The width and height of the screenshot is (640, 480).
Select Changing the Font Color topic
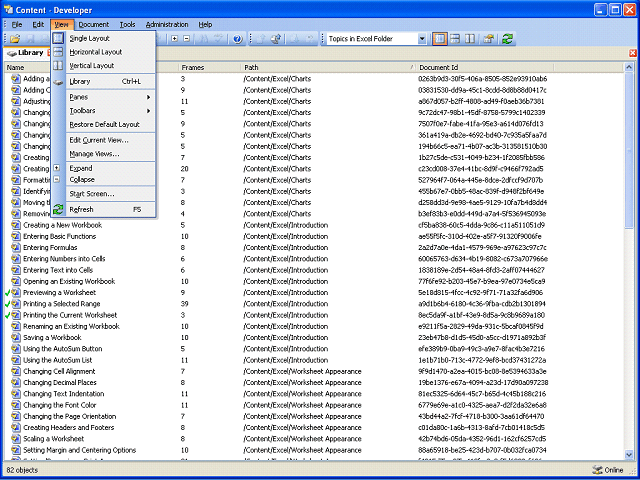click(x=60, y=405)
